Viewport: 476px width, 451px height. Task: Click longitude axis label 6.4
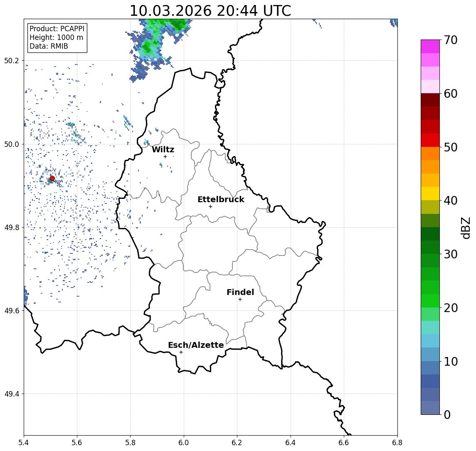tap(291, 443)
